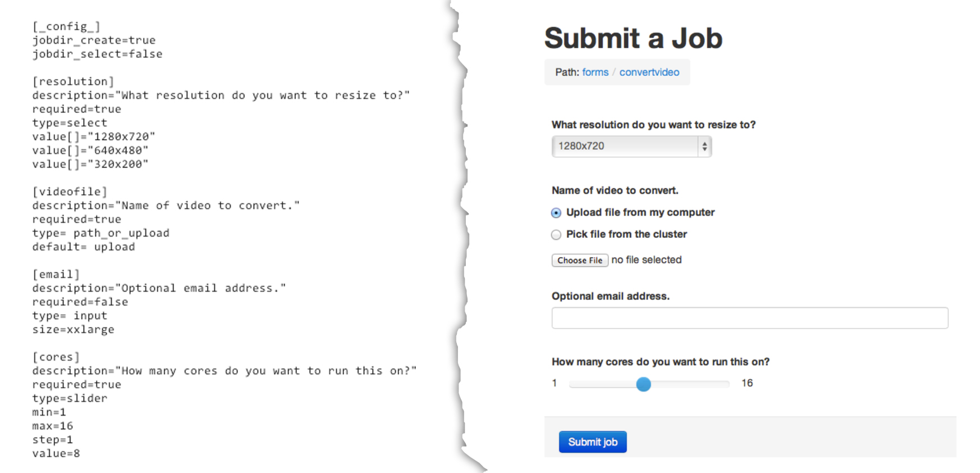The image size is (980, 473).
Task: Click the cores slider blue handle
Action: 644,384
